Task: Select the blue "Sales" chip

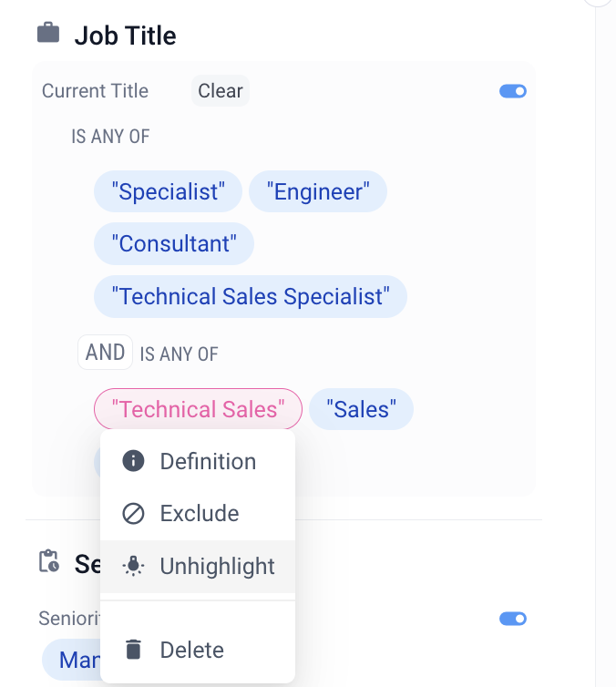Action: coord(361,410)
